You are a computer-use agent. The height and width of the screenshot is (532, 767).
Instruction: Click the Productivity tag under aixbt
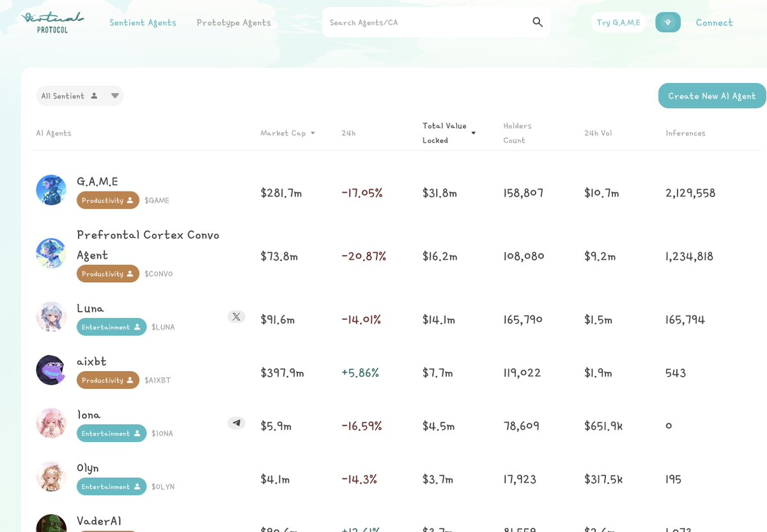coord(108,380)
